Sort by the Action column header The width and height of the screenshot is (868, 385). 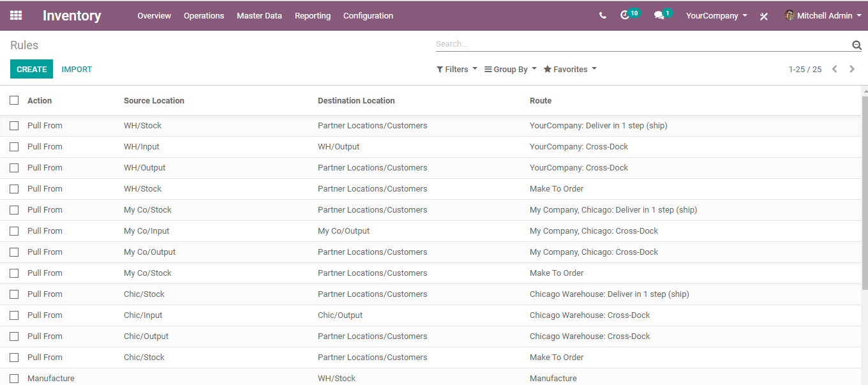[40, 100]
